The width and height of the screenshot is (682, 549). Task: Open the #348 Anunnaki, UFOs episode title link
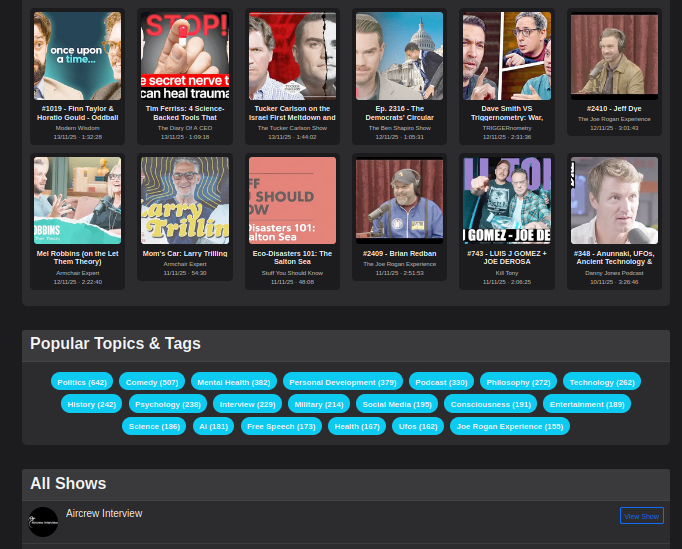tap(614, 258)
